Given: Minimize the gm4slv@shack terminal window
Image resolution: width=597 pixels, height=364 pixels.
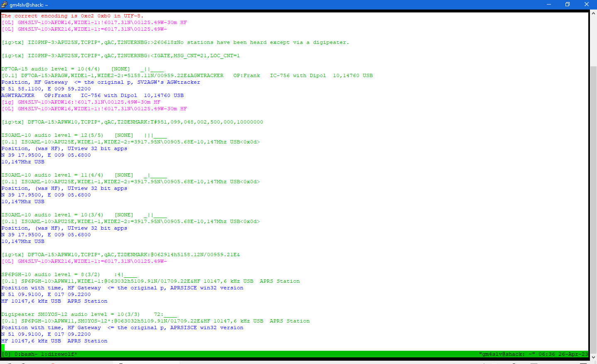Looking at the screenshot, I should 548,5.
